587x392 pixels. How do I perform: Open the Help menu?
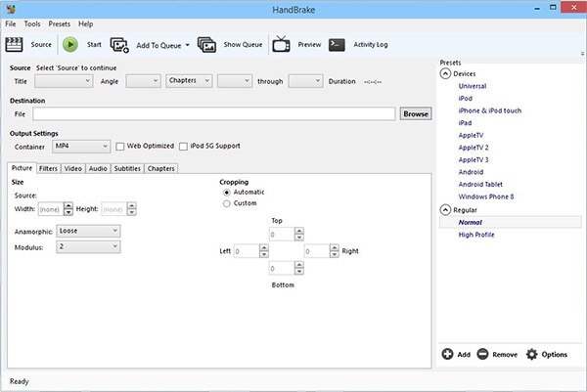click(85, 23)
